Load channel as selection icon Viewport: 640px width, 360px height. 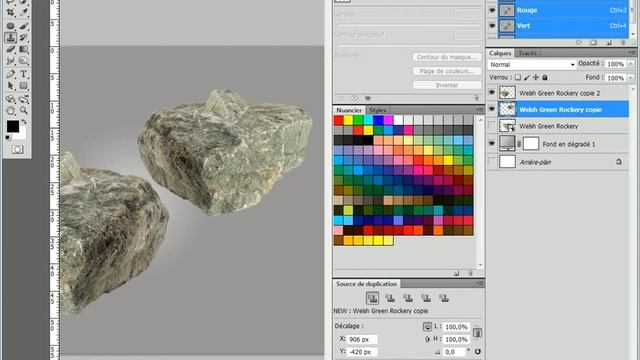(x=579, y=42)
